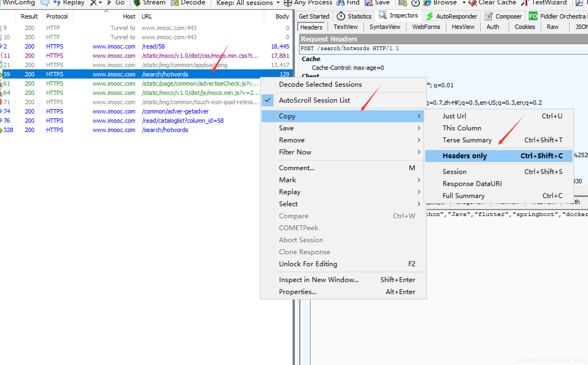This screenshot has width=588, height=365.
Task: Toggle AutoScroll Session List checkmark
Action: point(268,100)
